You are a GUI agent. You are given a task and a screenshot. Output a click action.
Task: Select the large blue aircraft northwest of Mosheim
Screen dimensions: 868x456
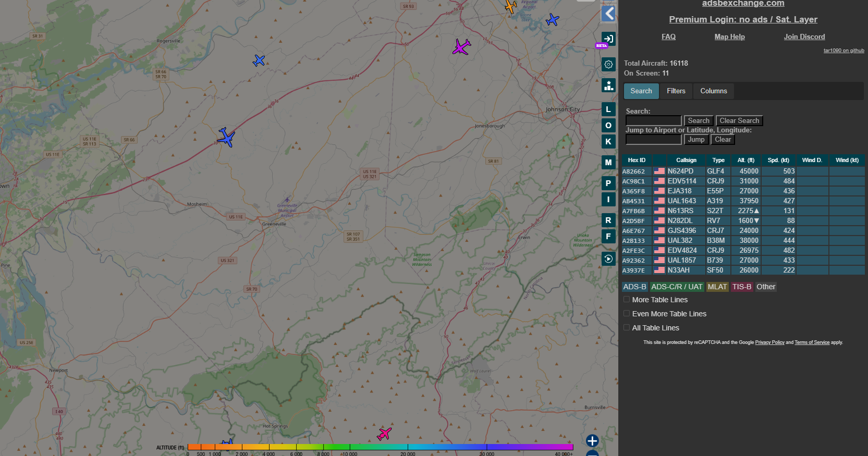click(226, 137)
